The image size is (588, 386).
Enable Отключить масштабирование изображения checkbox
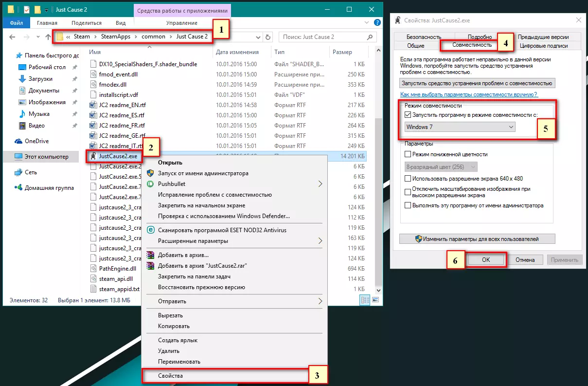click(x=408, y=192)
